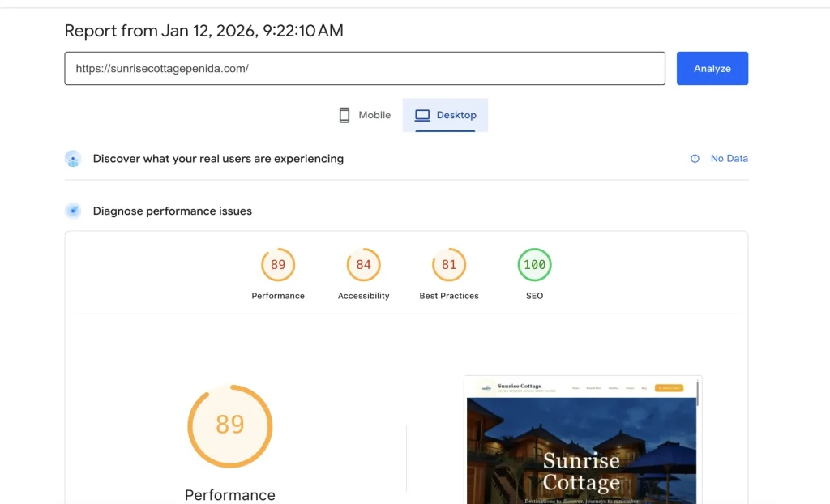This screenshot has height=504, width=830.
Task: Click the info icon beside No Data
Action: click(693, 158)
